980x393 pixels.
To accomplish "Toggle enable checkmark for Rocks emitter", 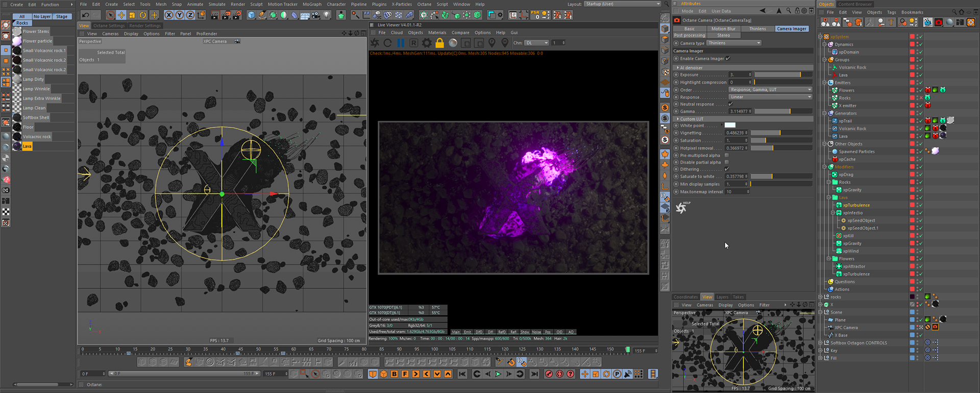I will tap(921, 98).
